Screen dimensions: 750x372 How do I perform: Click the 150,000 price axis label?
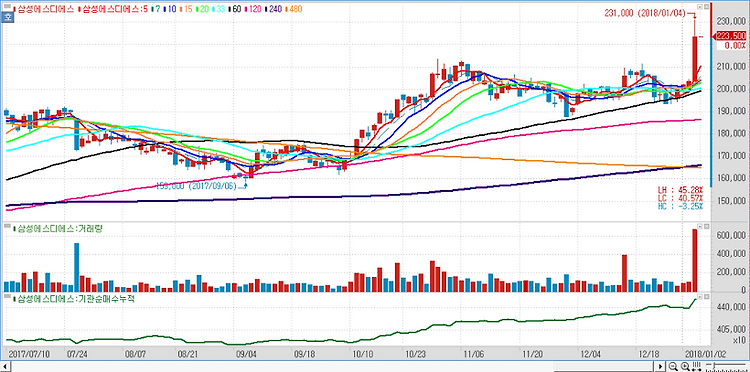pyautogui.click(x=731, y=201)
